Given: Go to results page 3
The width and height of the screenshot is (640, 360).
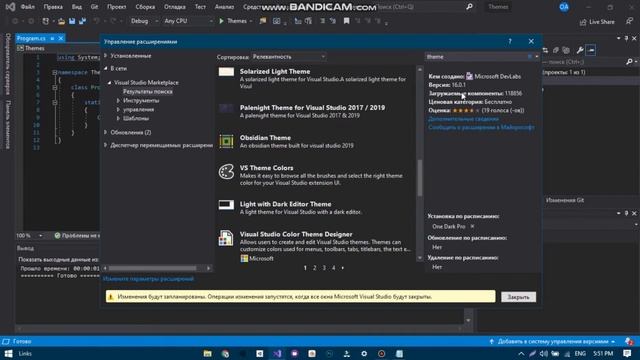Looking at the screenshot, I should (x=324, y=268).
